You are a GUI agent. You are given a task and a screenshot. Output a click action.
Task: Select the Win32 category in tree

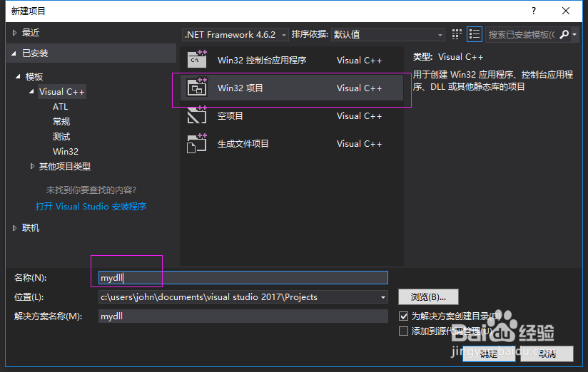[66, 151]
